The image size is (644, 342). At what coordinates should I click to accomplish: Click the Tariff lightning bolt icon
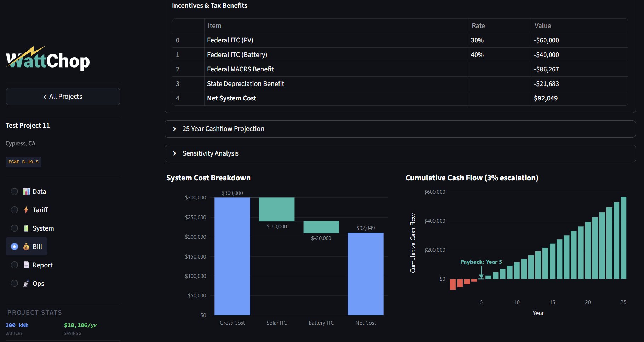(x=26, y=210)
